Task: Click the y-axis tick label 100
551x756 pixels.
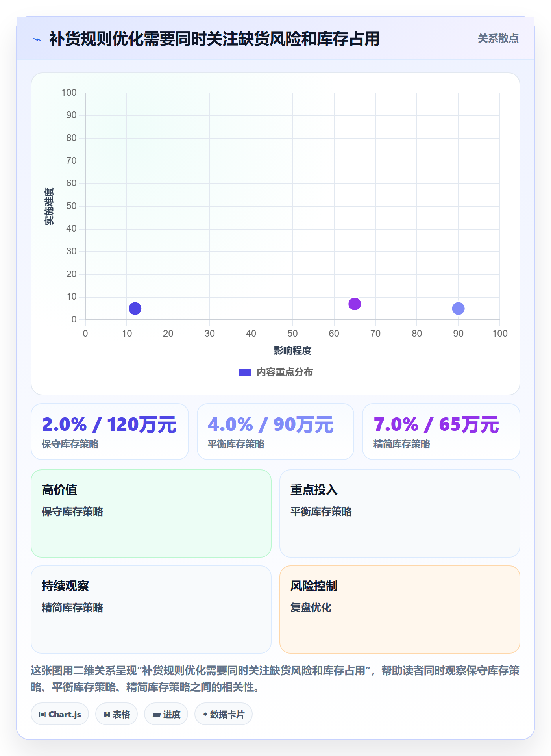Action: point(69,93)
